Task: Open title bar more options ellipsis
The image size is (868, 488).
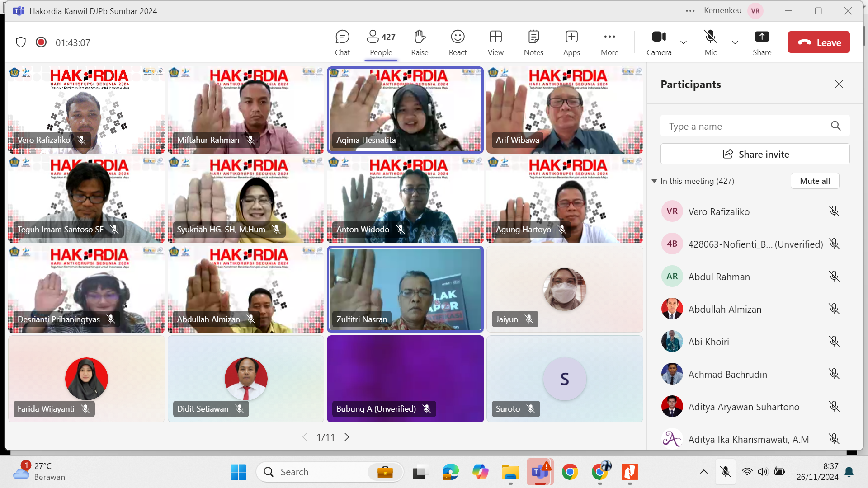Action: coord(690,11)
